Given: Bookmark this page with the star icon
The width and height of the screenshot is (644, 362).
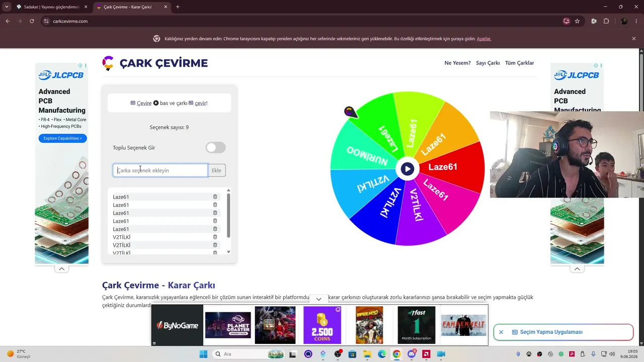Looking at the screenshot, I should pyautogui.click(x=577, y=21).
